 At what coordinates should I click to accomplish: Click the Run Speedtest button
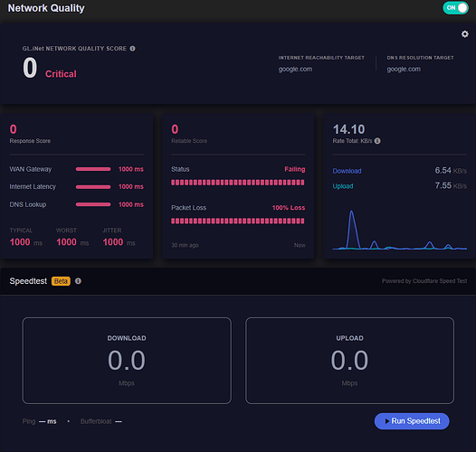[x=412, y=421]
